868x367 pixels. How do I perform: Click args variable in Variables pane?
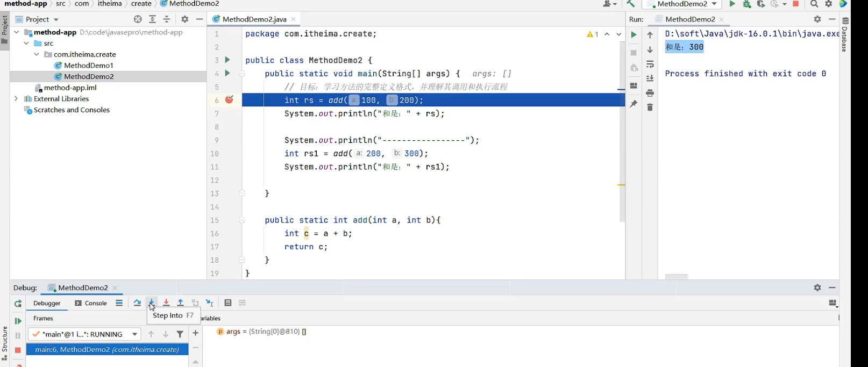pyautogui.click(x=261, y=332)
